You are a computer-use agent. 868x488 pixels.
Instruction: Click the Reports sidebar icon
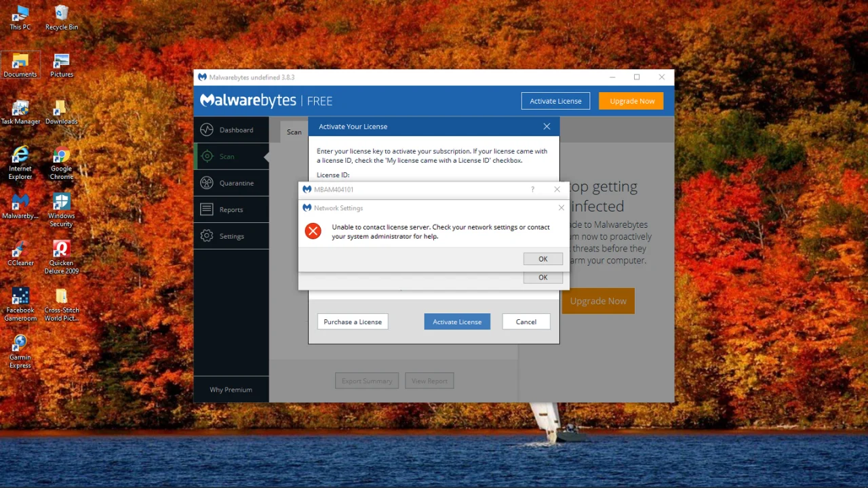207,209
